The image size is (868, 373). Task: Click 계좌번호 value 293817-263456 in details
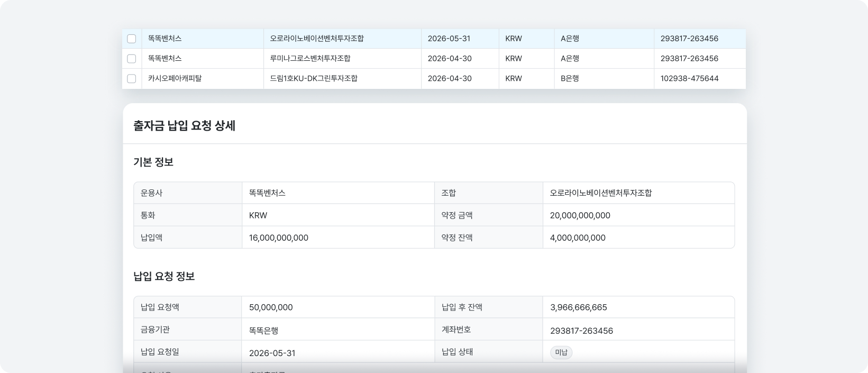coord(581,331)
